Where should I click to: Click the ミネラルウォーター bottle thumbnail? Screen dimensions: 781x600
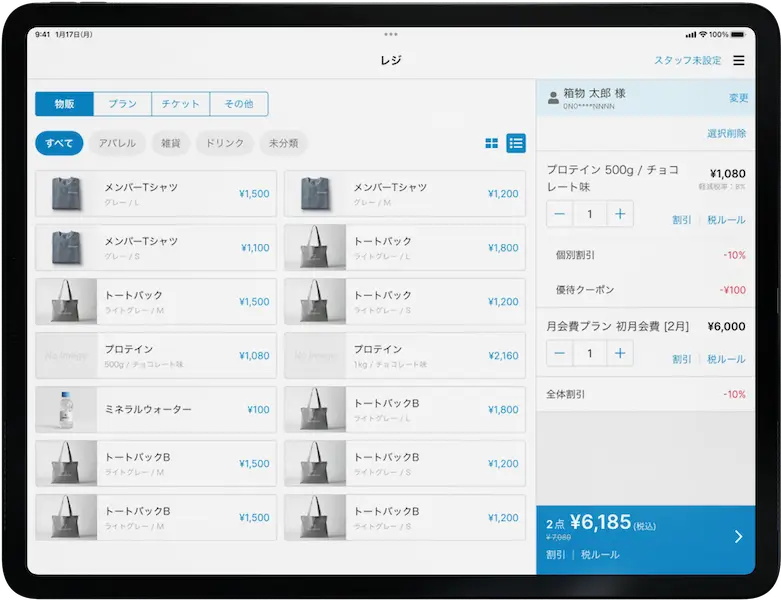tap(66, 409)
